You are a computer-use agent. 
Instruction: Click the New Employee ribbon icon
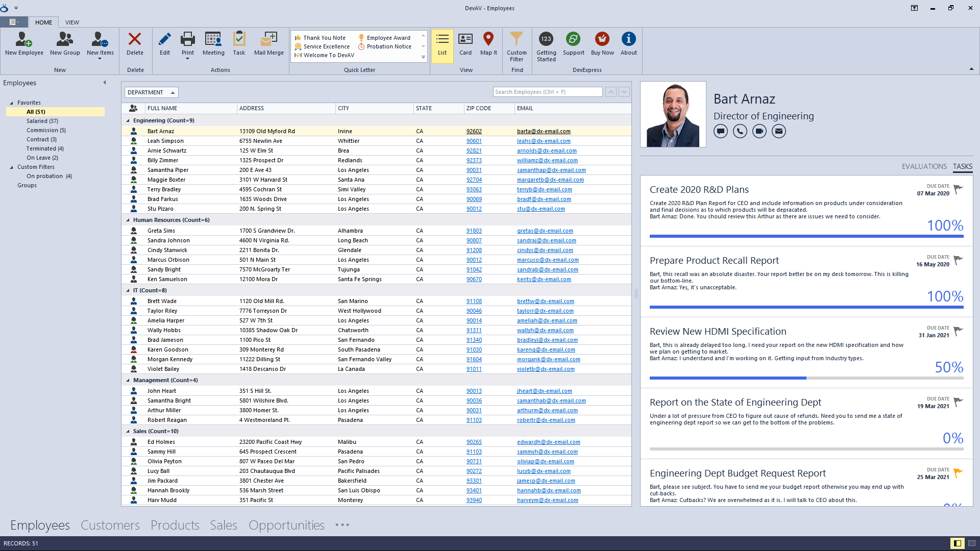coord(24,43)
